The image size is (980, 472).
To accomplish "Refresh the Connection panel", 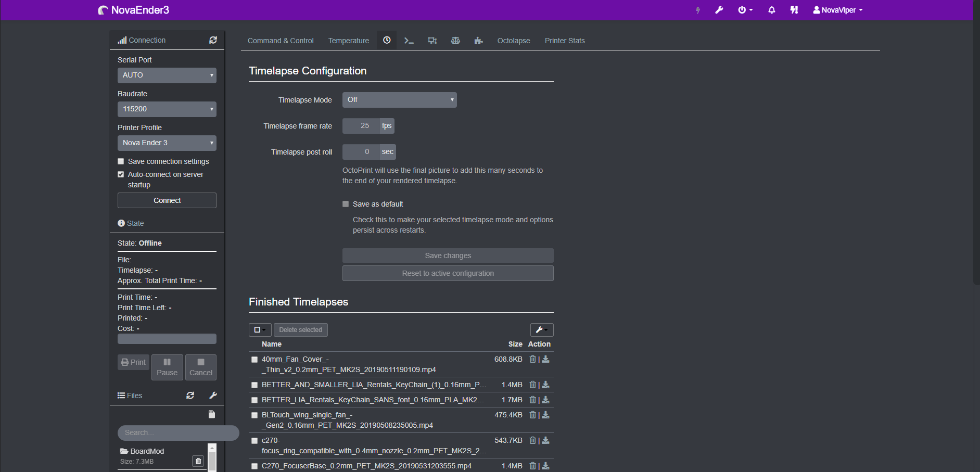I will pos(213,40).
